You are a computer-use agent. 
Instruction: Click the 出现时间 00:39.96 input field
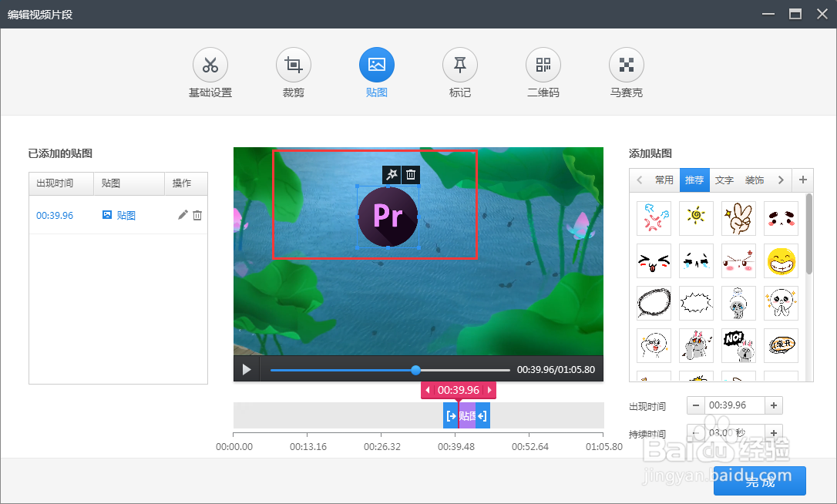pos(734,405)
